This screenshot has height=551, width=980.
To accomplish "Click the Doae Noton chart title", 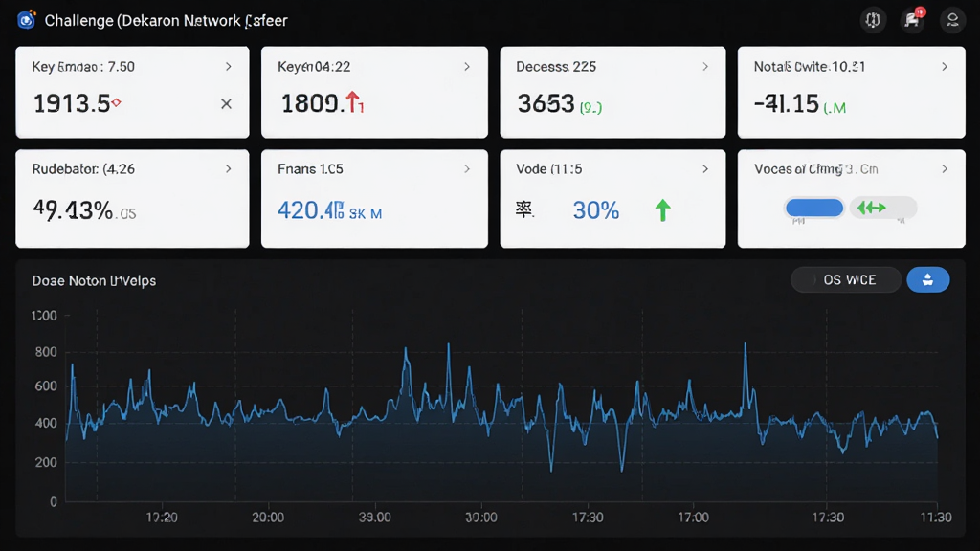I will pyautogui.click(x=95, y=281).
